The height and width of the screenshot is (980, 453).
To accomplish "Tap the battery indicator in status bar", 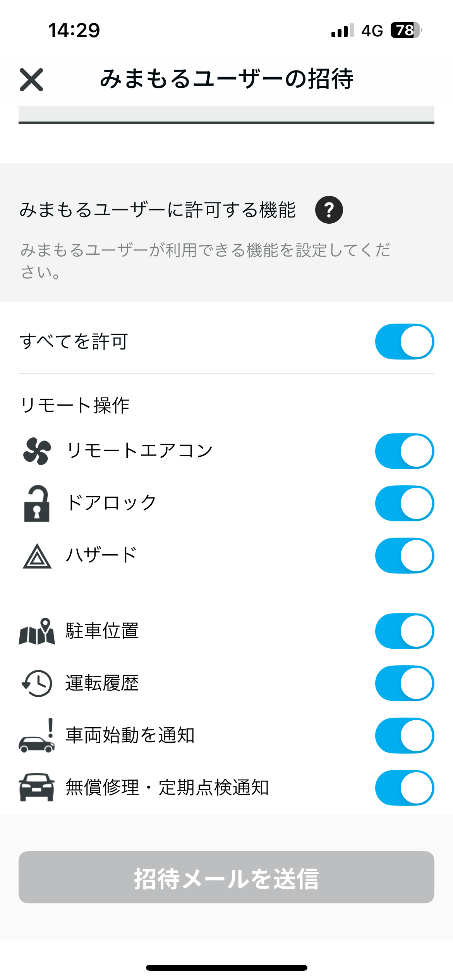I will tap(405, 30).
